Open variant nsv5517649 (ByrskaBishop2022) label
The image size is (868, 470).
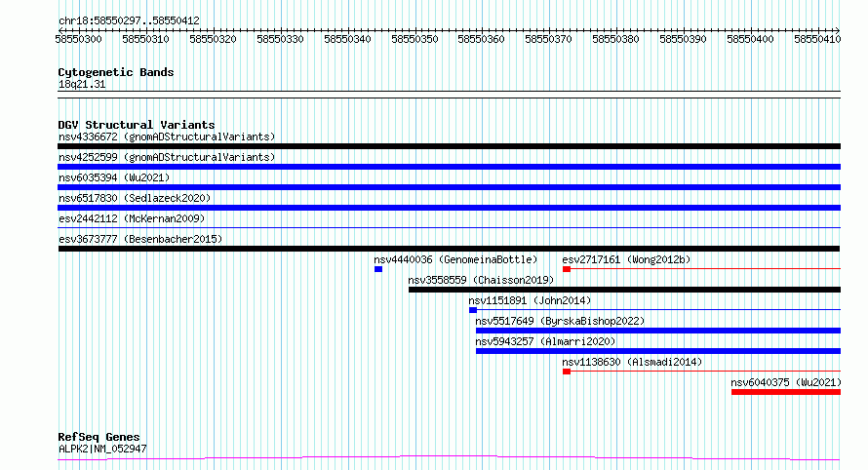click(x=560, y=321)
